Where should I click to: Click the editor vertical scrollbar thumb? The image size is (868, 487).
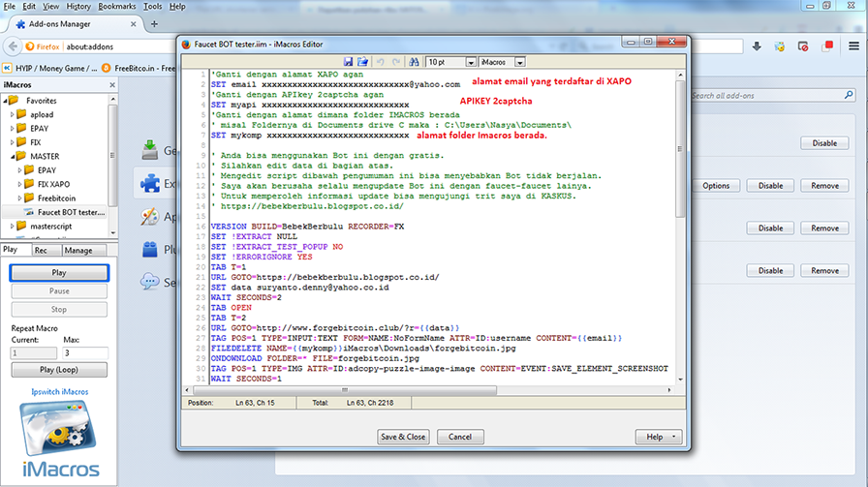click(x=680, y=148)
